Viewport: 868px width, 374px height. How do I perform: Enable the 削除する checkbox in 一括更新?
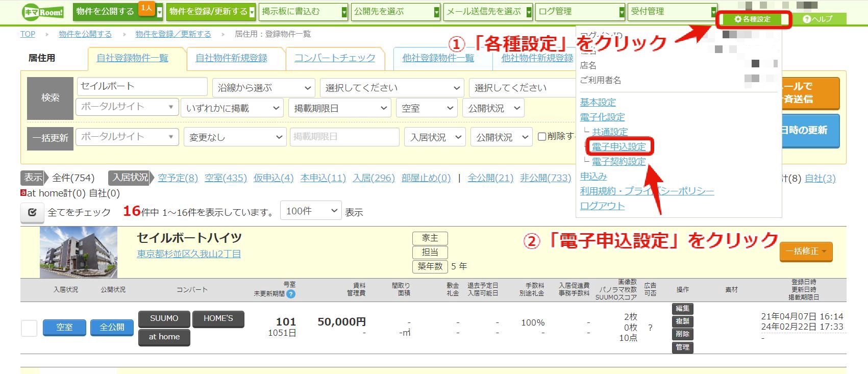pyautogui.click(x=542, y=137)
